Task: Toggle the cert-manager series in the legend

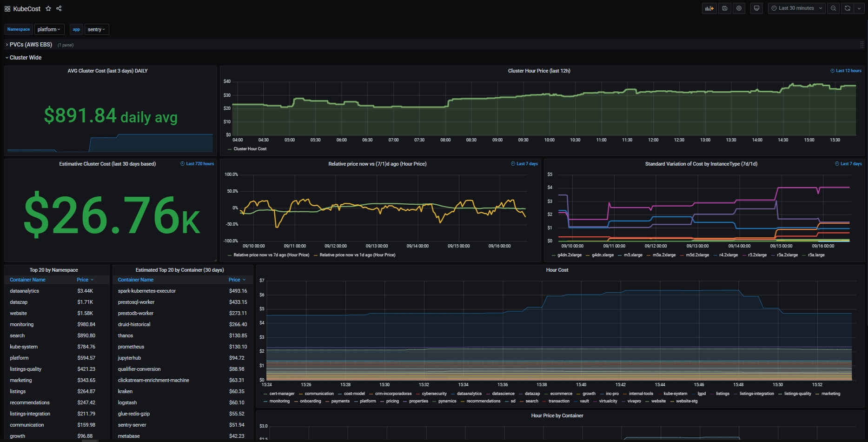Action: coord(281,394)
